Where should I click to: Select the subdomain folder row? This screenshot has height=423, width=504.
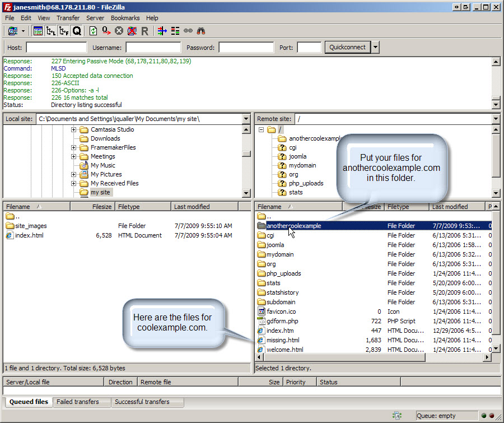(x=374, y=302)
